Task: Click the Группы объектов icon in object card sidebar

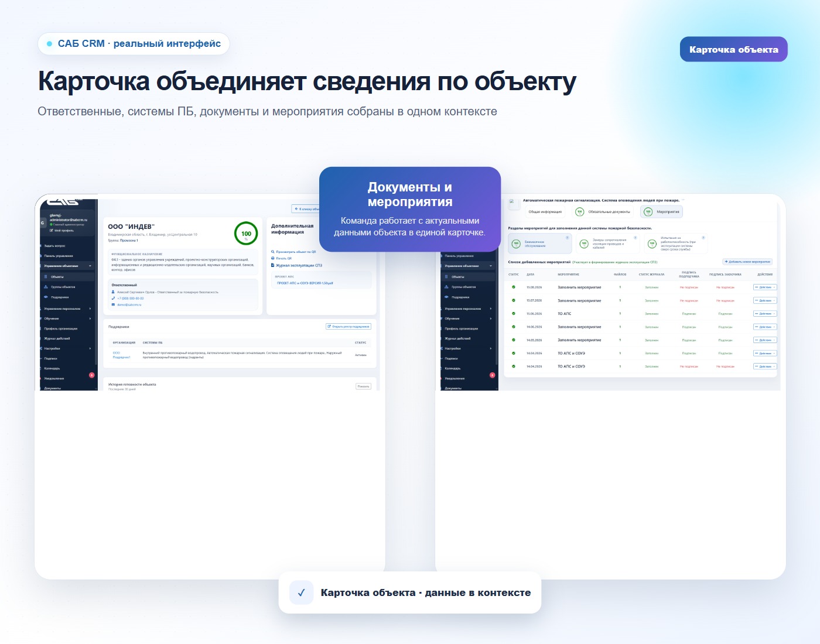Action: click(x=46, y=287)
